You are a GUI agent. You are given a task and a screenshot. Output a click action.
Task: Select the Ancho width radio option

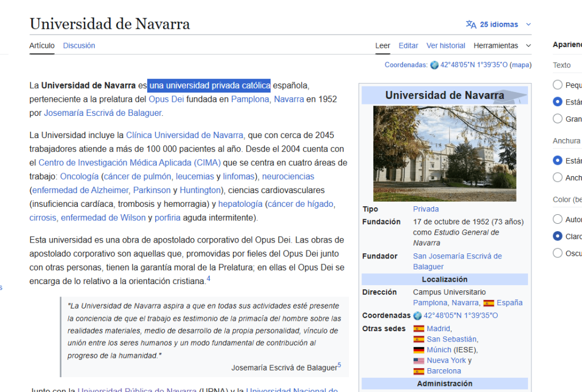(x=558, y=177)
